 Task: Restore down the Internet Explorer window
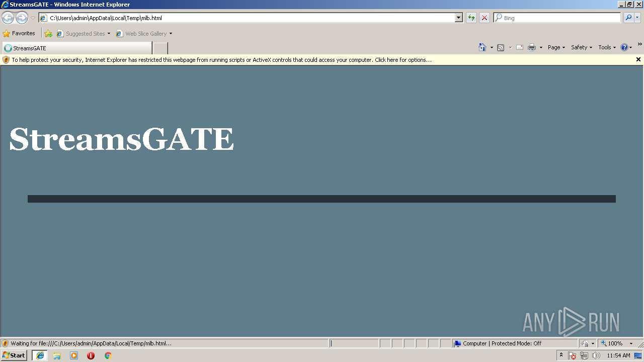coord(629,5)
